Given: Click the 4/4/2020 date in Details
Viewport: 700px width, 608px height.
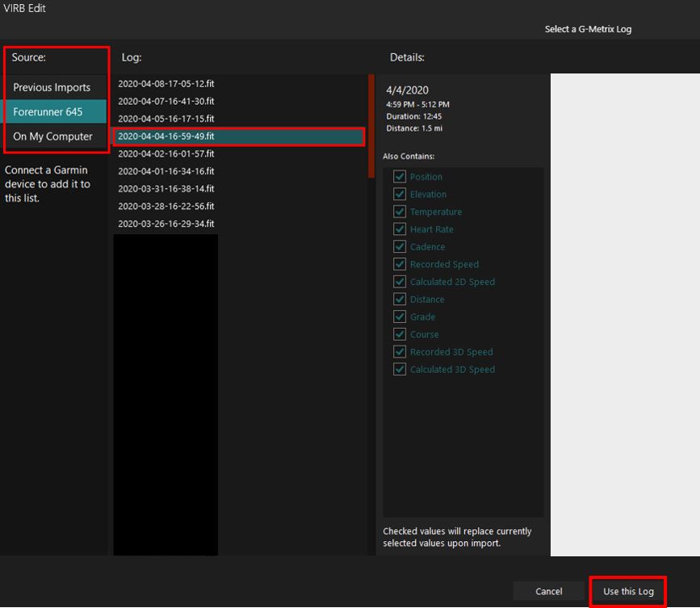Looking at the screenshot, I should (407, 90).
